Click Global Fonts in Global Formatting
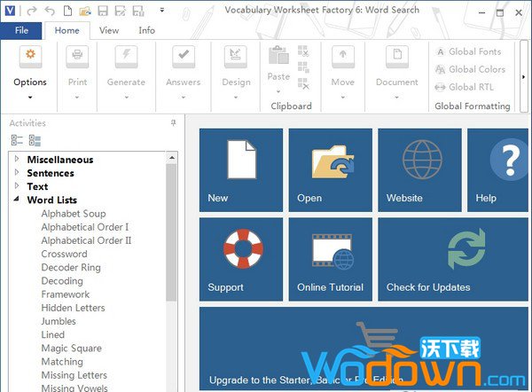The height and width of the screenshot is (392, 532). pos(468,51)
